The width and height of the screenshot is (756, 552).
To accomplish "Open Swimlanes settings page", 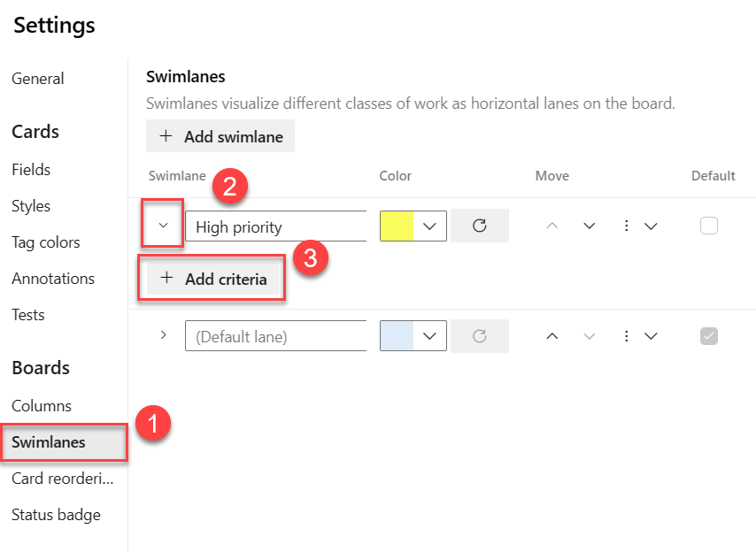I will [49, 442].
